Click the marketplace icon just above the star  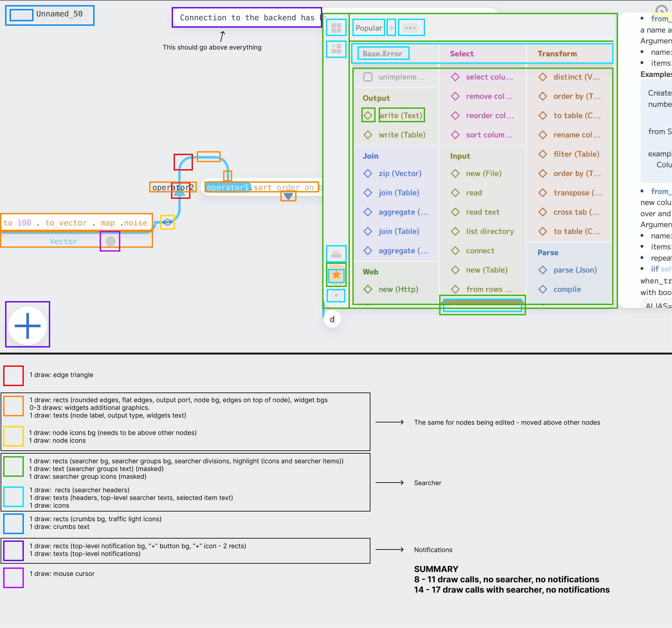[x=336, y=254]
